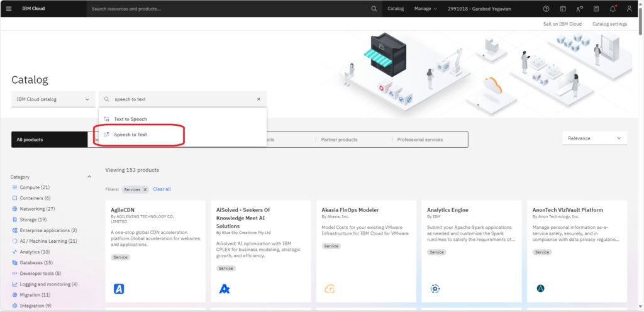The height and width of the screenshot is (312, 644).
Task: Click Clear all filters link
Action: tap(162, 189)
